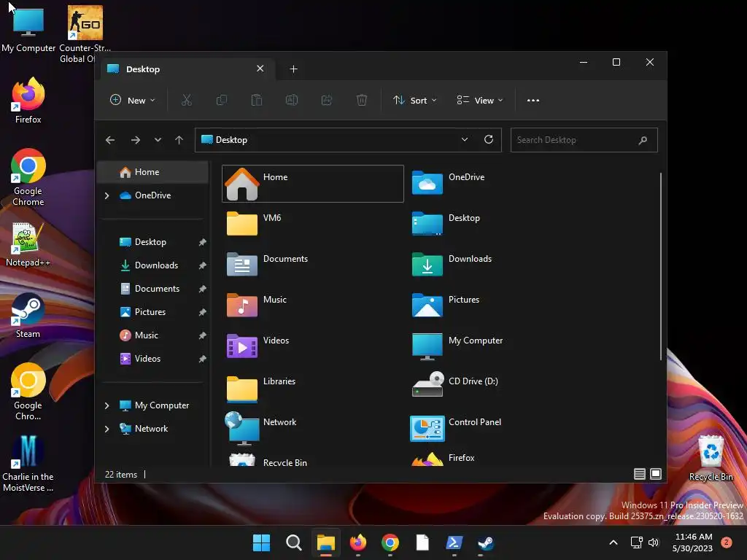The height and width of the screenshot is (560, 747).
Task: Open clock and date 11:46 AM
Action: pos(693,542)
